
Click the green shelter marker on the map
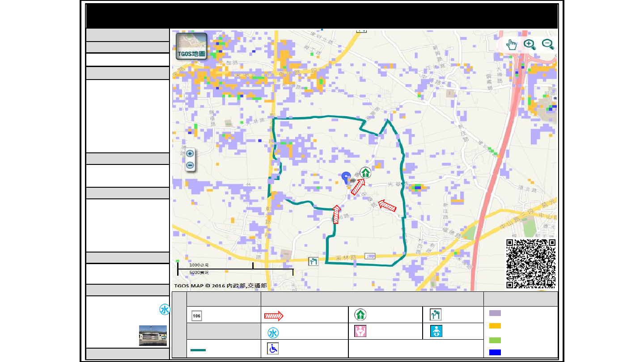pyautogui.click(x=365, y=172)
